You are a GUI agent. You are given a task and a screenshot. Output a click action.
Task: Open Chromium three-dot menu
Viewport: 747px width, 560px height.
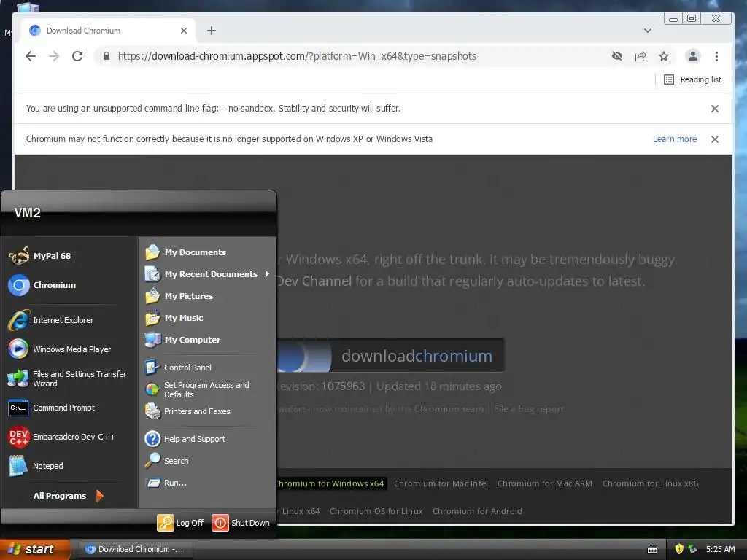click(716, 56)
